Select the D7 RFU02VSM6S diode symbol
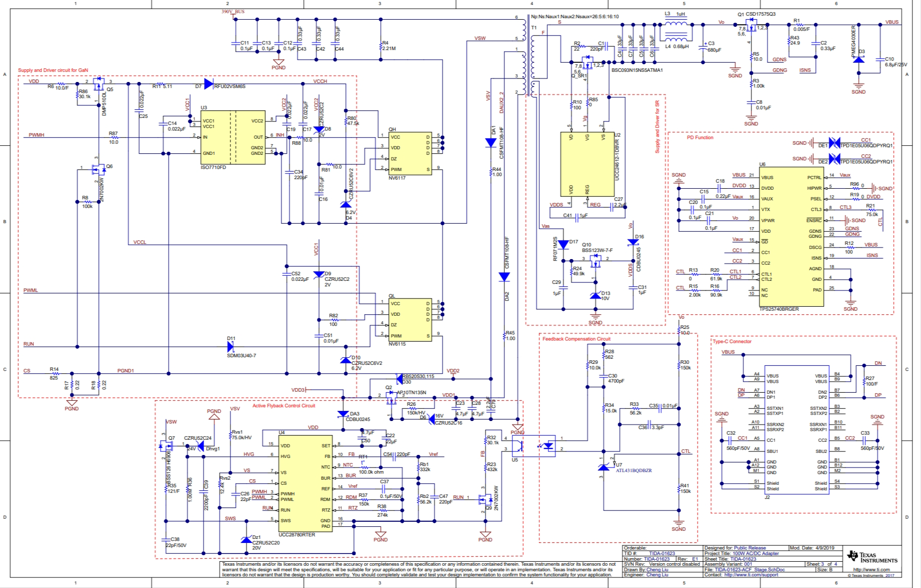Viewport: 921px width, 588px height. (x=209, y=83)
